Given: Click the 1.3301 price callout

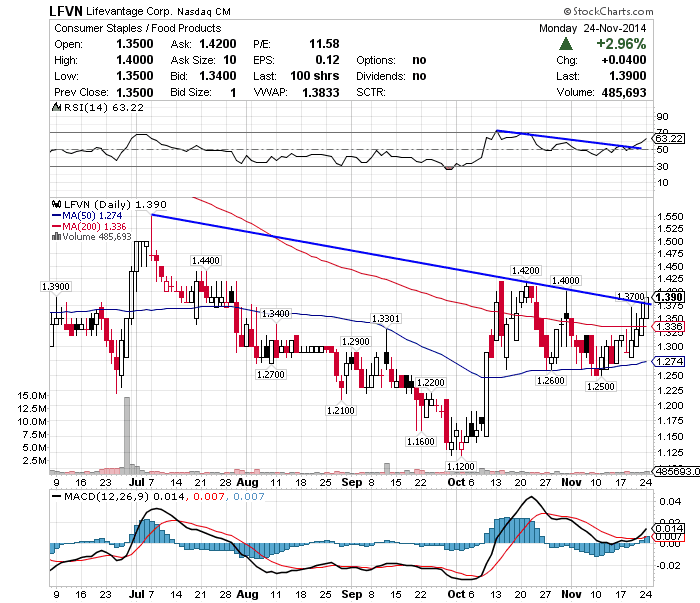Looking at the screenshot, I should click(386, 318).
